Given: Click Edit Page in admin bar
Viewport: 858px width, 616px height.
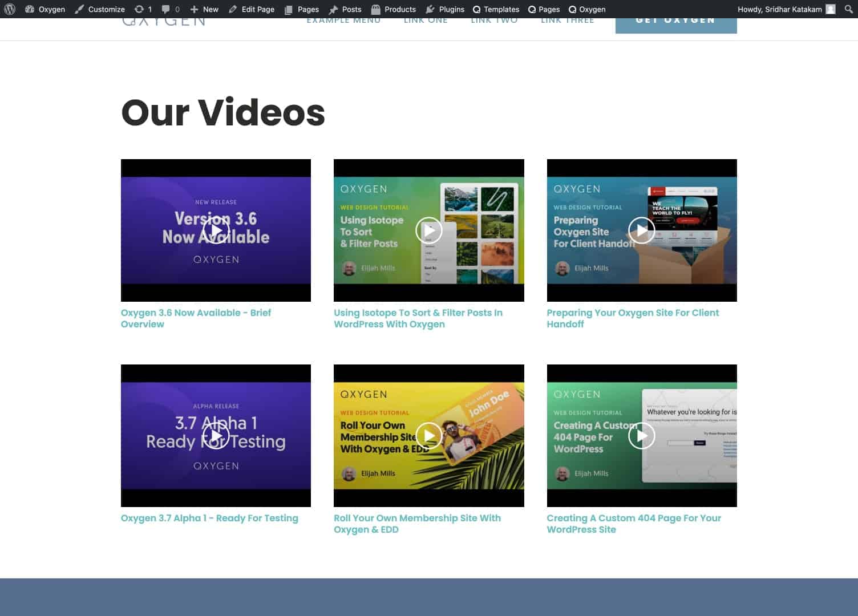Looking at the screenshot, I should pos(252,9).
